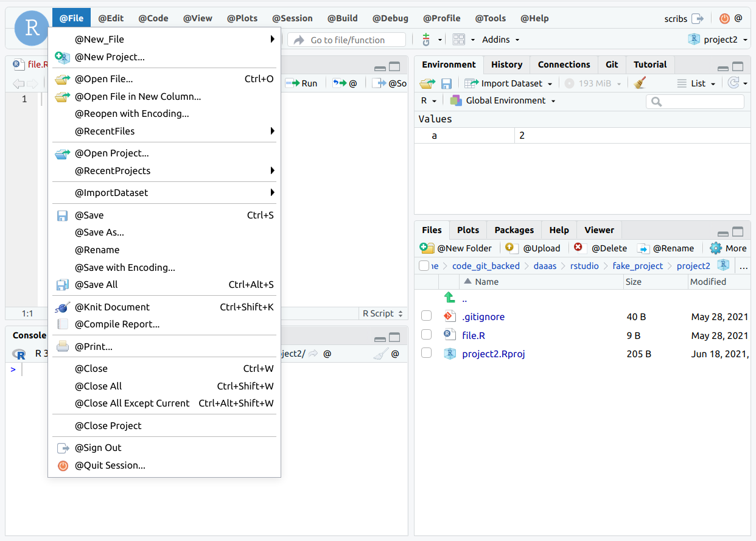Switch to the Git tab

click(612, 65)
